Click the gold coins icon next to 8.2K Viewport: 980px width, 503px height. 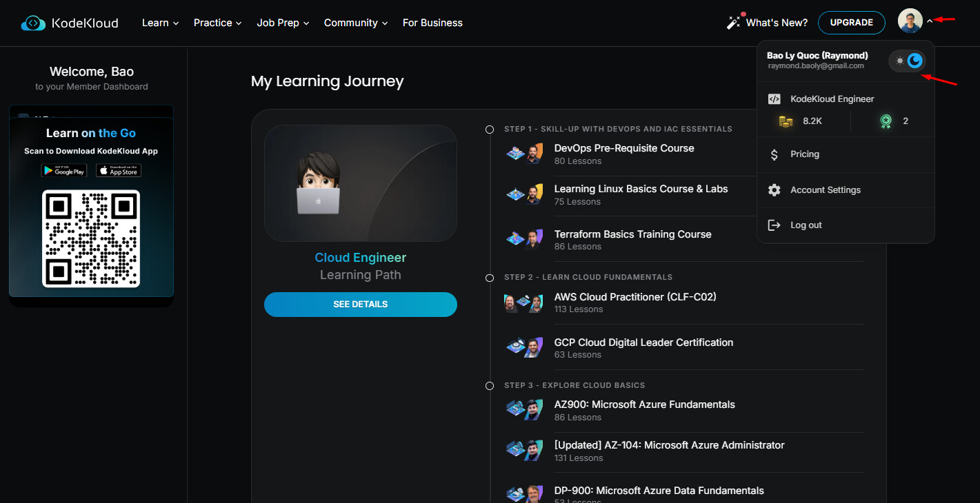point(786,121)
